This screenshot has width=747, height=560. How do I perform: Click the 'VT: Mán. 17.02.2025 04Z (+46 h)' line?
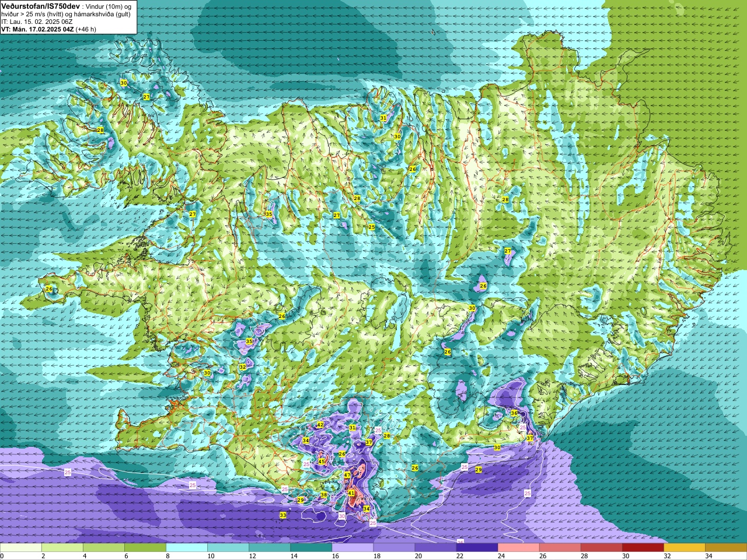(x=48, y=29)
